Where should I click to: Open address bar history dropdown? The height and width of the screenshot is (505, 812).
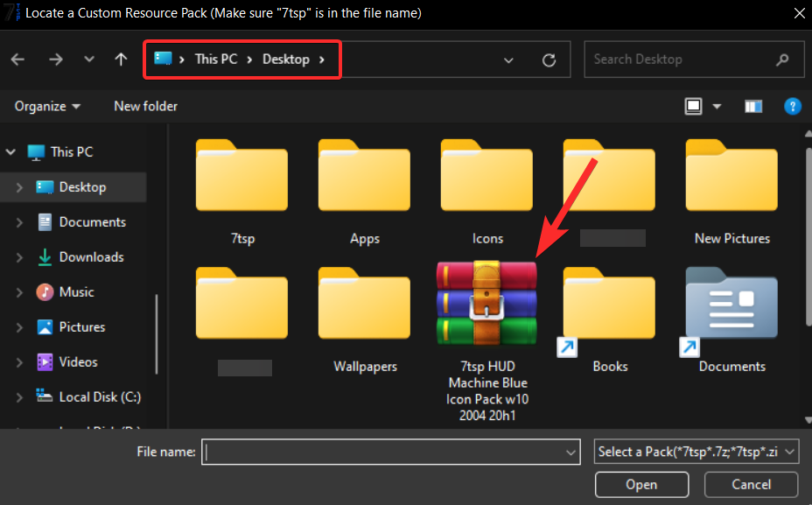pos(508,60)
